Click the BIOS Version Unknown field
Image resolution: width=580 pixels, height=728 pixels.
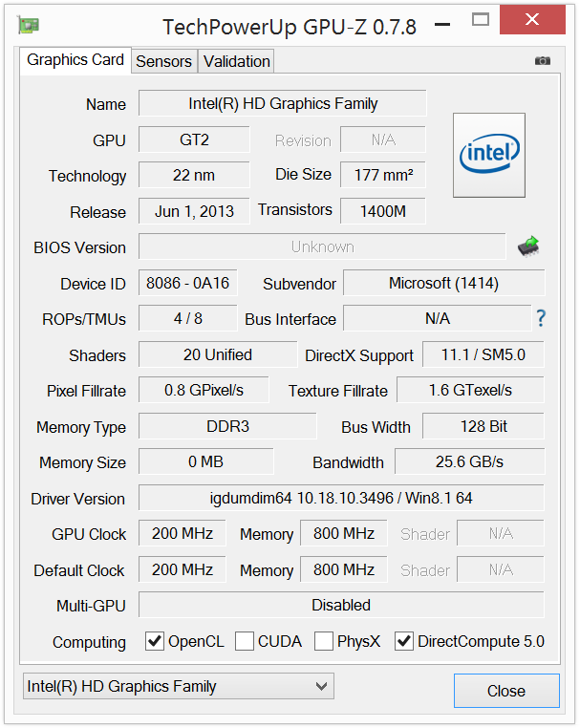click(x=322, y=246)
